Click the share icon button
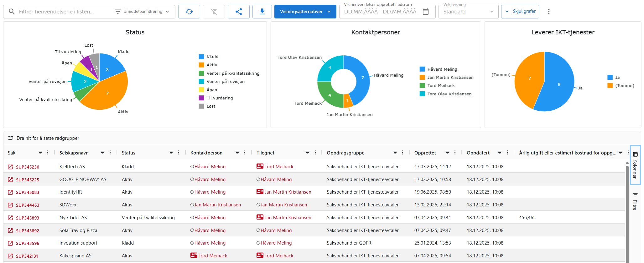Viewport: 644px width, 263px height. point(239,12)
